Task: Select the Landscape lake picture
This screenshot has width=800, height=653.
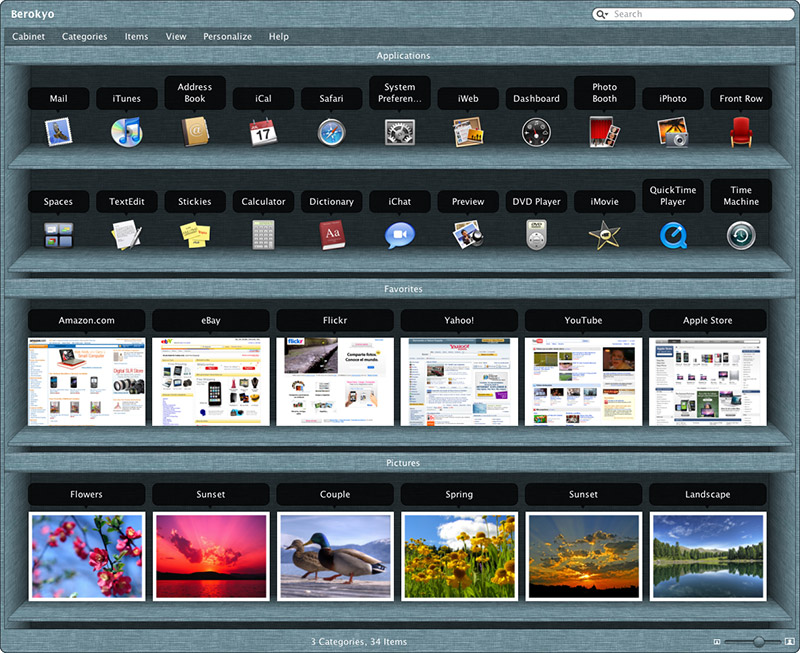Action: click(708, 557)
